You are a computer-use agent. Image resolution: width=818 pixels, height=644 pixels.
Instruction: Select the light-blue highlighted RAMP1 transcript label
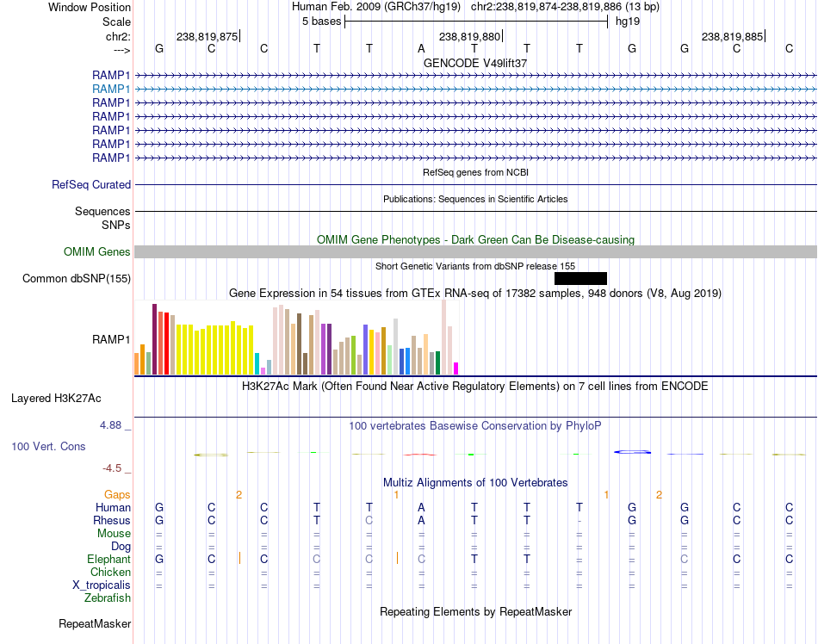pos(110,90)
